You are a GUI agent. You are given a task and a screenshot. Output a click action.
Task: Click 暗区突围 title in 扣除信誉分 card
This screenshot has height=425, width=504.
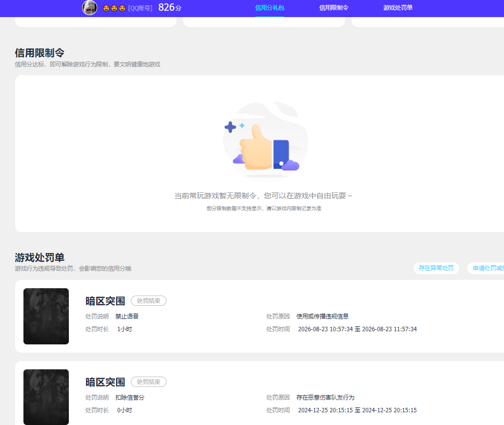[x=105, y=382]
